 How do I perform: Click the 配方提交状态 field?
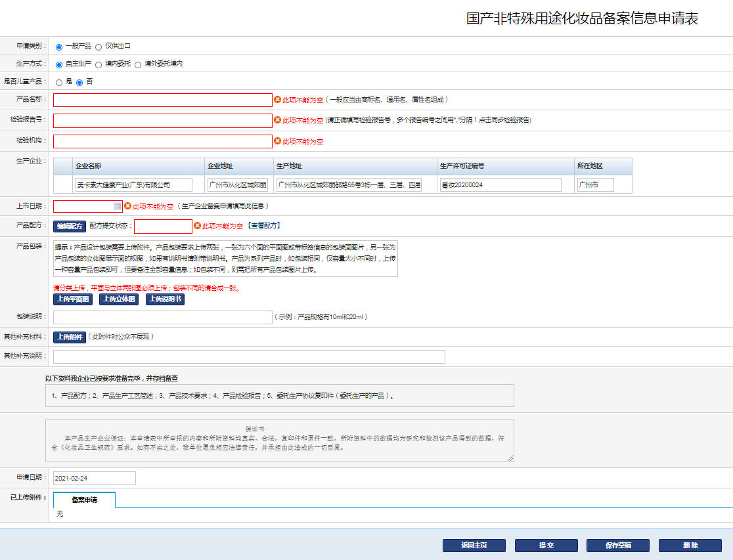[x=163, y=226]
